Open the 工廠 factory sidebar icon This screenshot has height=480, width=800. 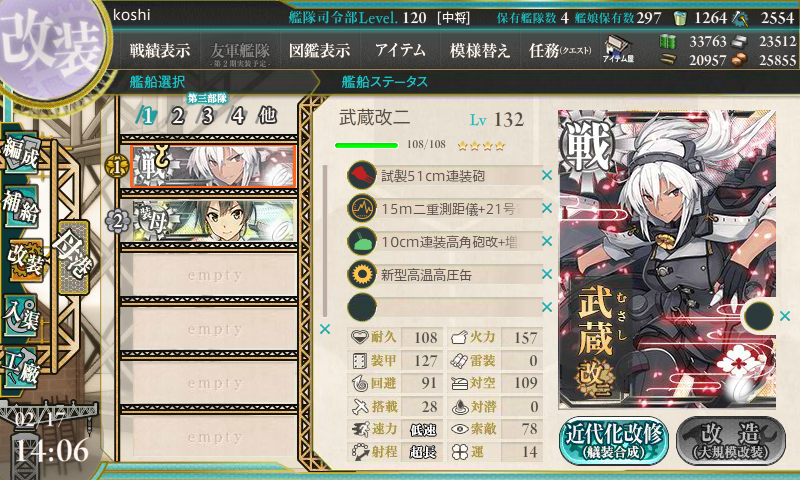pyautogui.click(x=20, y=367)
